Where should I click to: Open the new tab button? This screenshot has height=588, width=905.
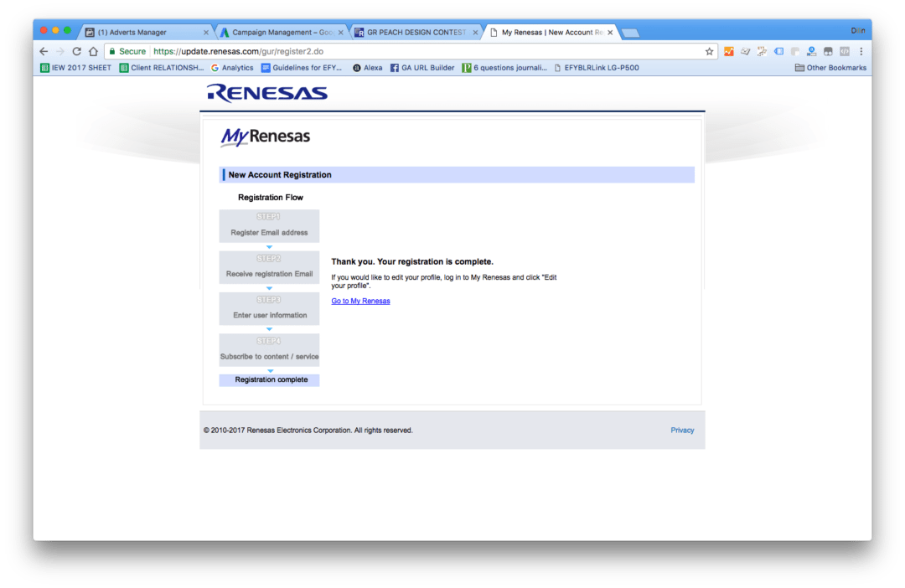[631, 33]
